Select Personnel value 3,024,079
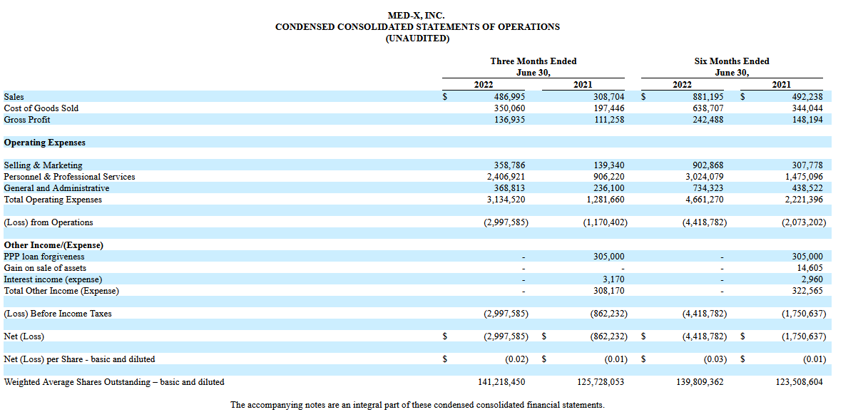 (704, 177)
